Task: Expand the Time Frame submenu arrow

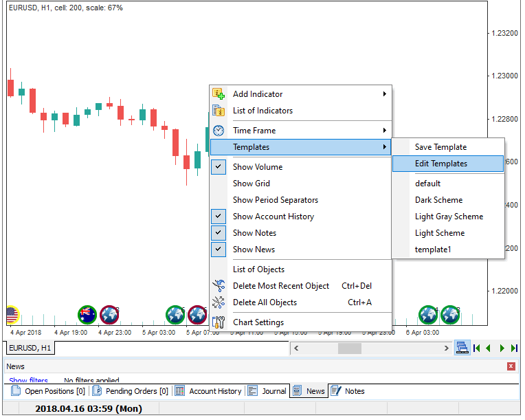Action: pos(385,131)
